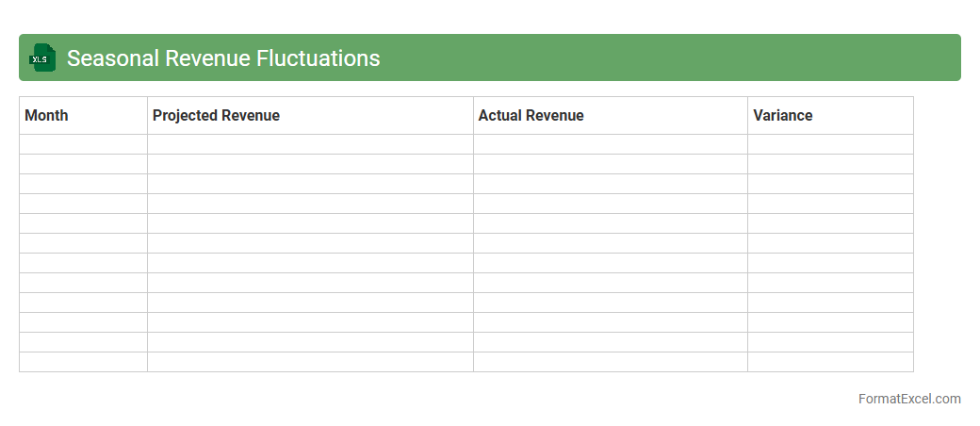Select the last row's Projected Revenue cell
The width and height of the screenshot is (980, 426).
click(x=310, y=362)
